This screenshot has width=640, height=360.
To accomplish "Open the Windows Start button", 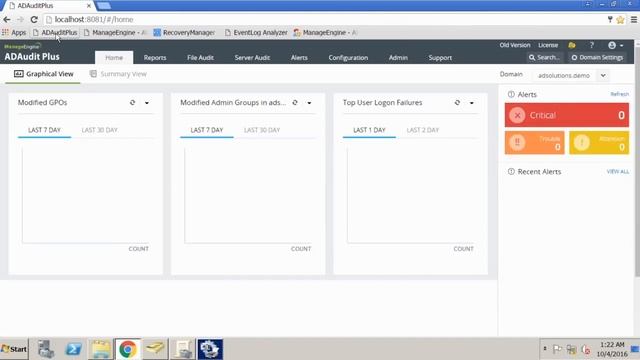I will click(x=14, y=349).
